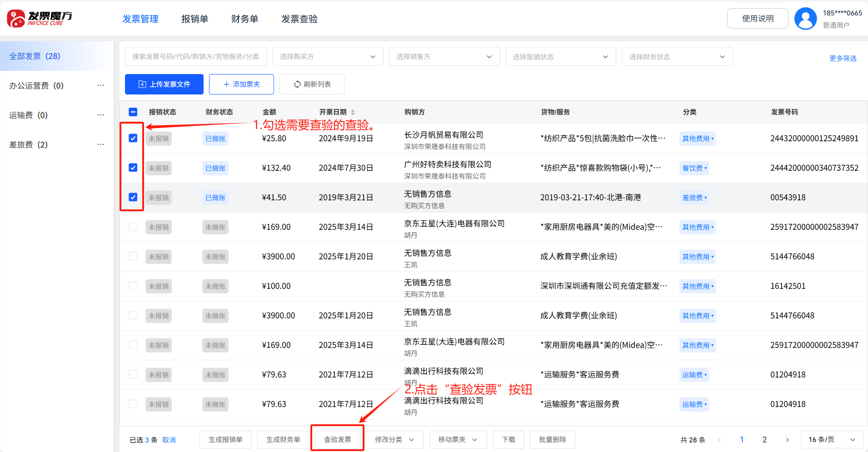The width and height of the screenshot is (868, 452).
Task: Open the 选择报销状态 dropdown
Action: click(560, 57)
